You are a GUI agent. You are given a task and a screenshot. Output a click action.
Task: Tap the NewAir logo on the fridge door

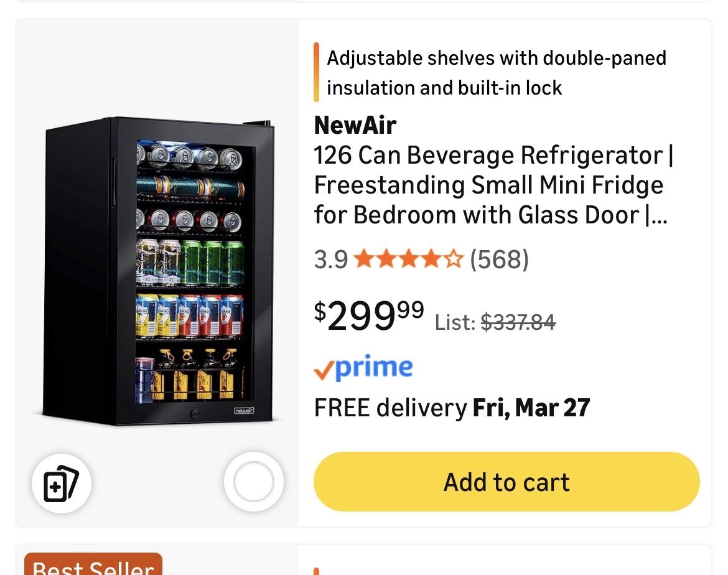243,411
